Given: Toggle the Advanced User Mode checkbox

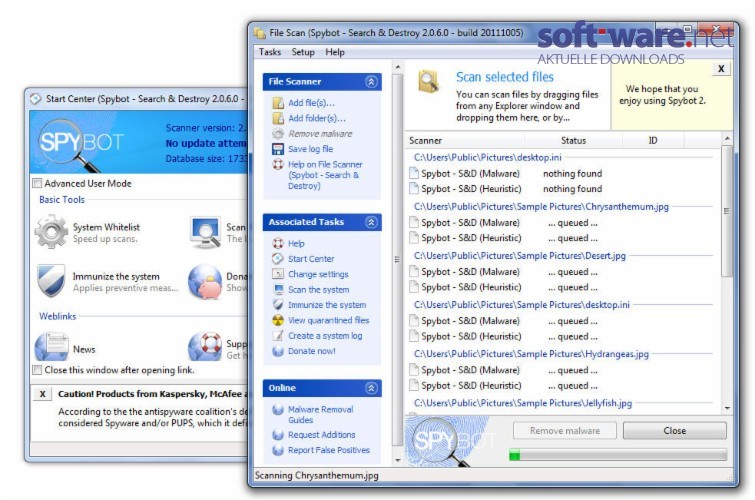Looking at the screenshot, I should point(37,184).
